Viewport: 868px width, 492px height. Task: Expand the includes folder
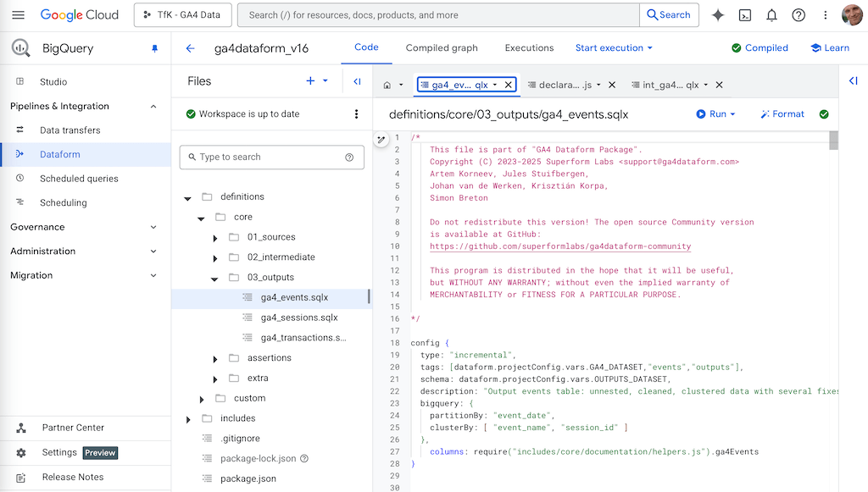tap(188, 419)
